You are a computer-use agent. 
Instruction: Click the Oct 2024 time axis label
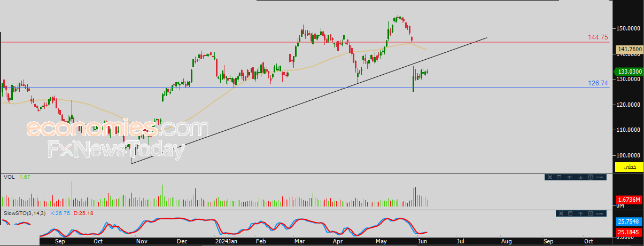588,241
